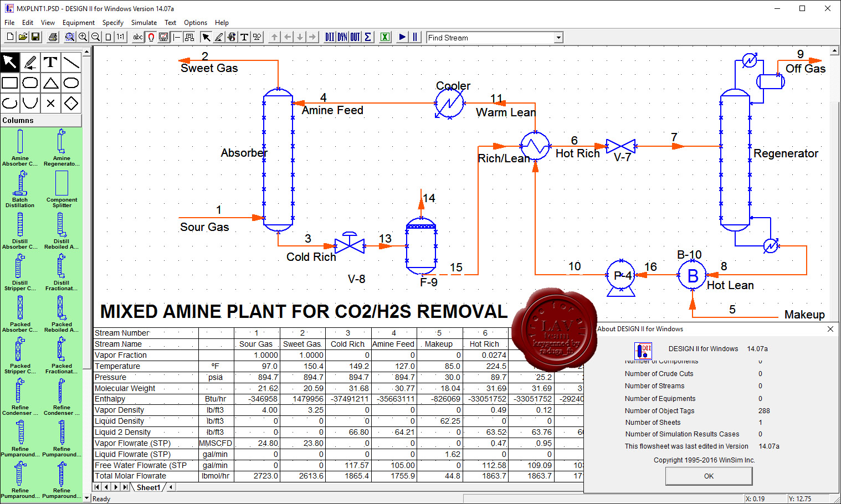Go to first sheet tab arrow
841x504 pixels.
98,487
